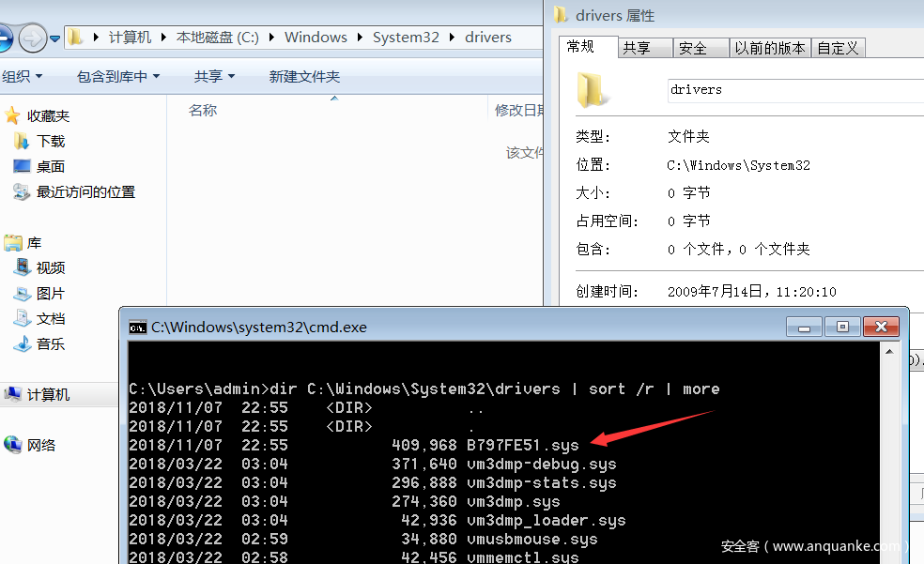Click the cmd.exe title bar icon
924x564 pixels.
[x=138, y=328]
